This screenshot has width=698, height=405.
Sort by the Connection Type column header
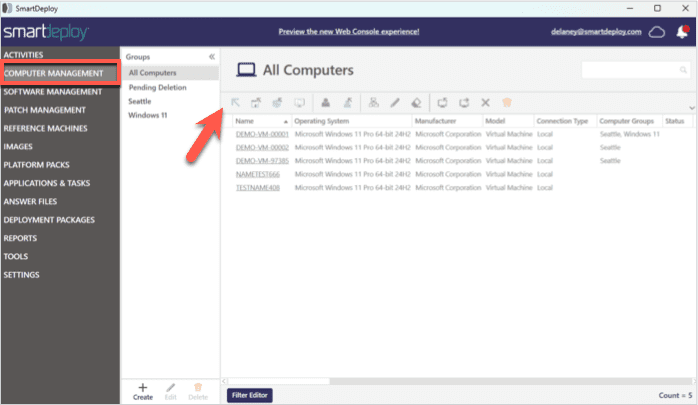(565, 121)
